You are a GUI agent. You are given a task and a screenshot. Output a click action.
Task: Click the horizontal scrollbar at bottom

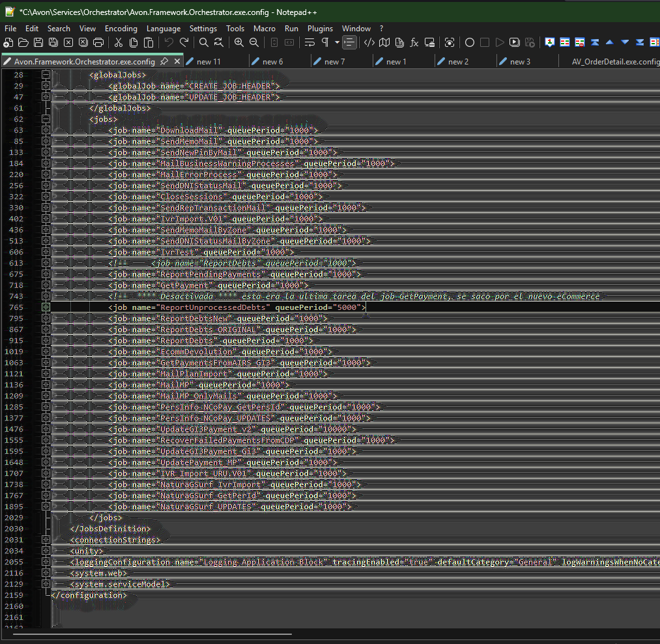pos(152,634)
